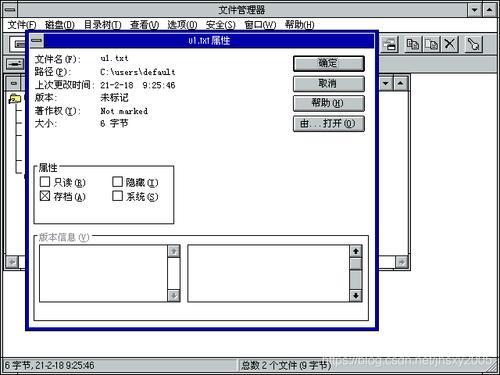
Task: Open the 磁盘(D) menu
Action: [60, 25]
